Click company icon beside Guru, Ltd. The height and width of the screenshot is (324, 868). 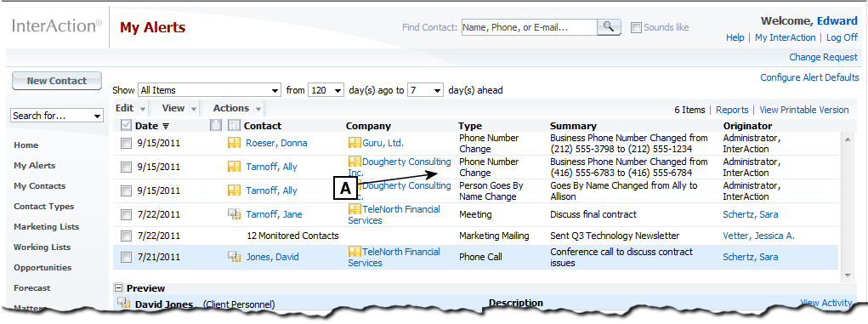pyautogui.click(x=355, y=143)
